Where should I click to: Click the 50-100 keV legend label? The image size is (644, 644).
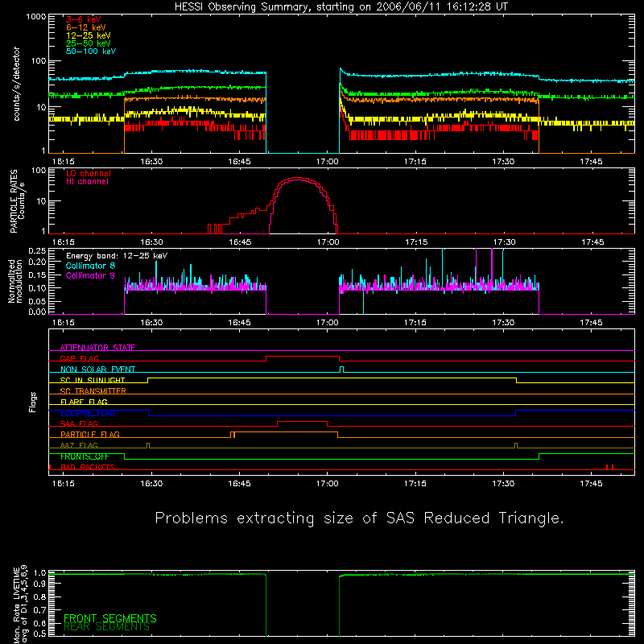pyautogui.click(x=91, y=52)
